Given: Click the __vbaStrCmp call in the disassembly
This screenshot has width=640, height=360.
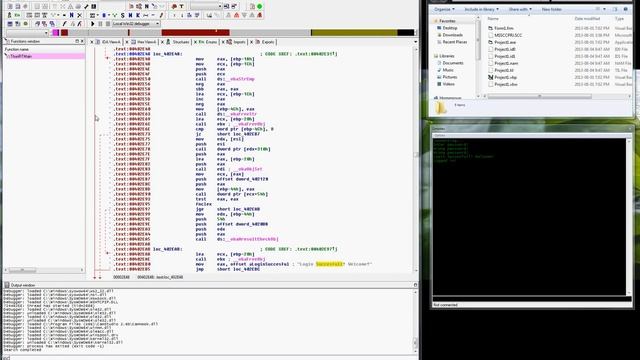Looking at the screenshot, I should pos(239,79).
